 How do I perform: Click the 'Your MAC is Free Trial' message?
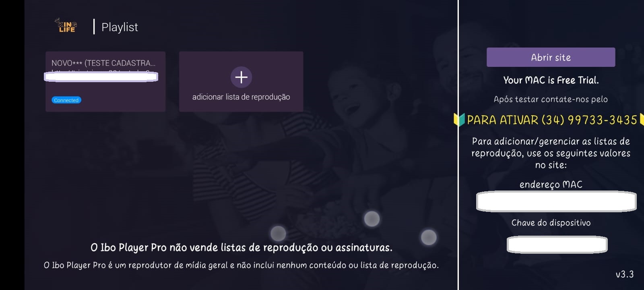551,80
